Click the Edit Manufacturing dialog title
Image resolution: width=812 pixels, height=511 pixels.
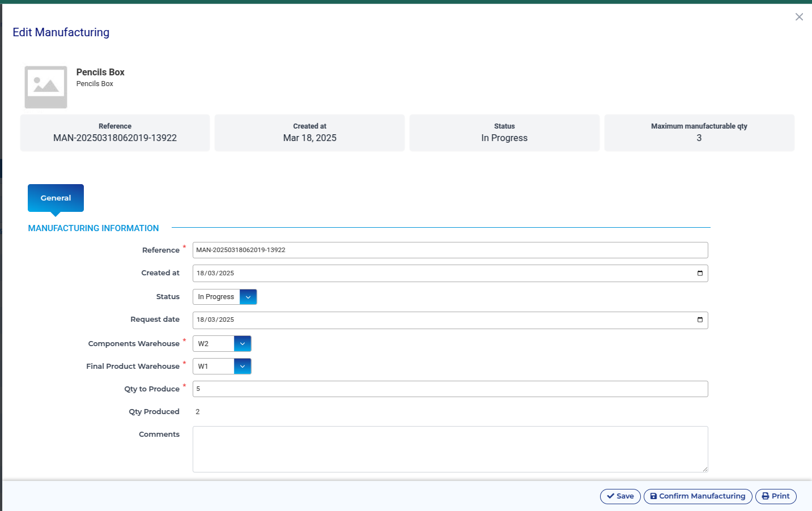point(61,32)
